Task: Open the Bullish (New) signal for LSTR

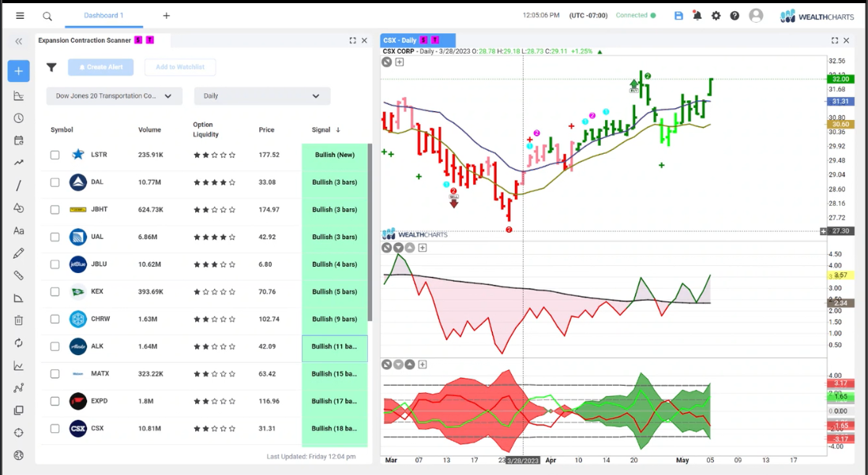Action: click(x=334, y=155)
